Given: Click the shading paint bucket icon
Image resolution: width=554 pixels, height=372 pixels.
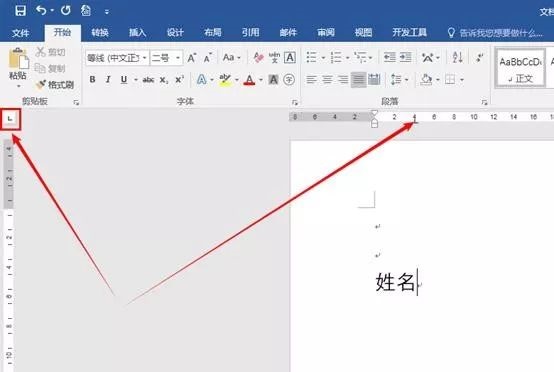Looking at the screenshot, I should (x=426, y=79).
